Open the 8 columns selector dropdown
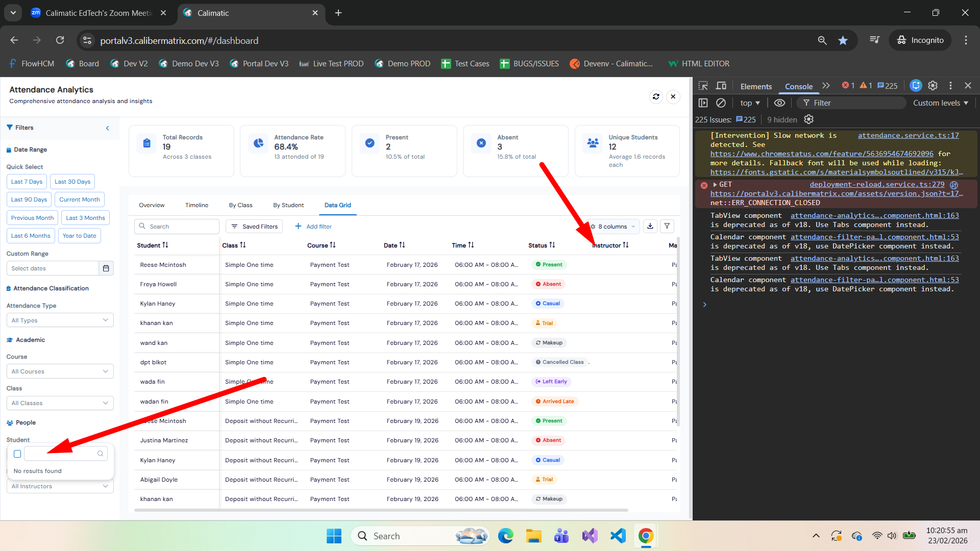 pyautogui.click(x=613, y=227)
